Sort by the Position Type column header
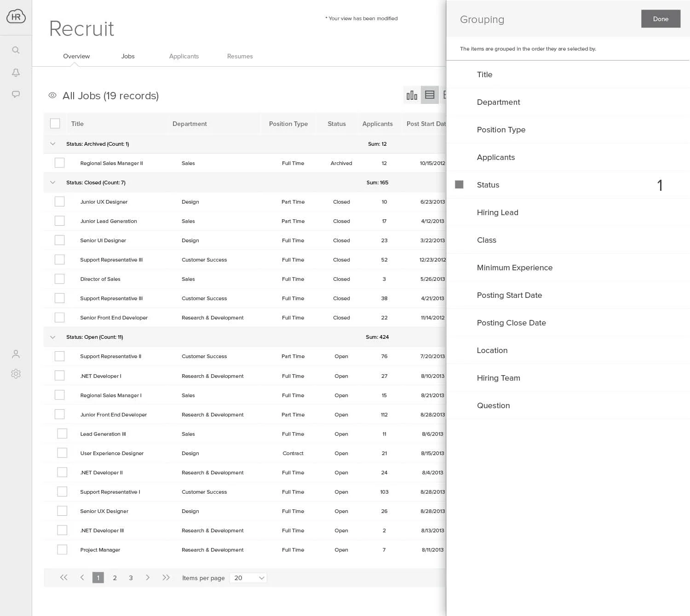 (x=288, y=124)
